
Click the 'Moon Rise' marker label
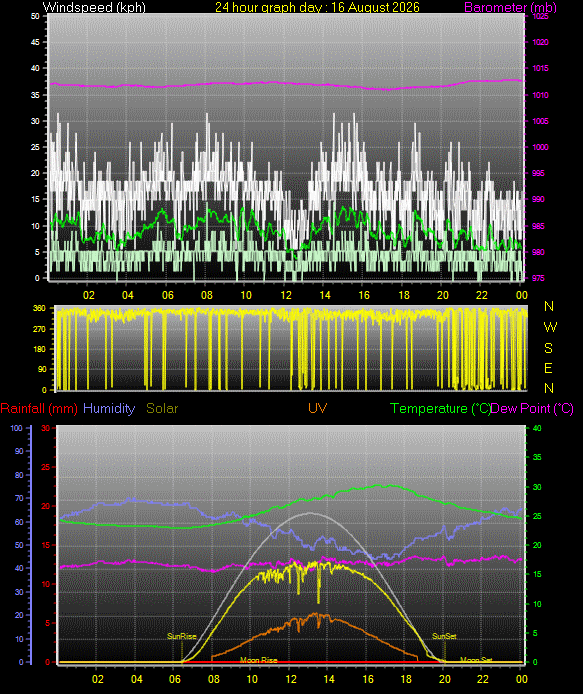pyautogui.click(x=259, y=660)
